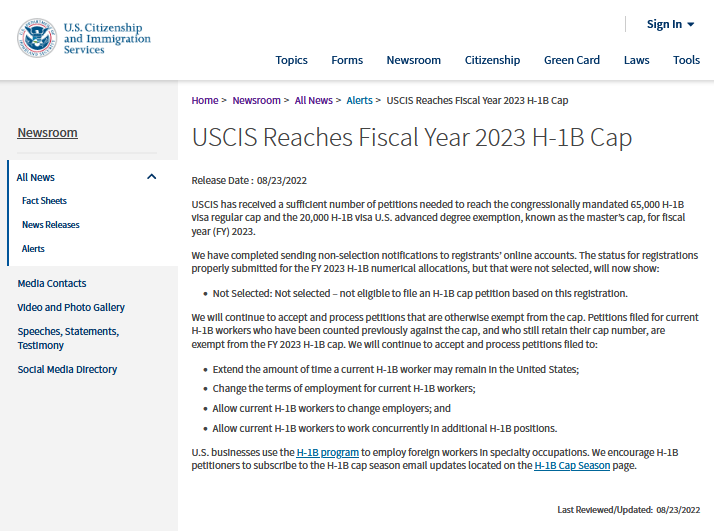
Task: Click the 'work concurrently in additional' bullet
Action: pos(385,429)
